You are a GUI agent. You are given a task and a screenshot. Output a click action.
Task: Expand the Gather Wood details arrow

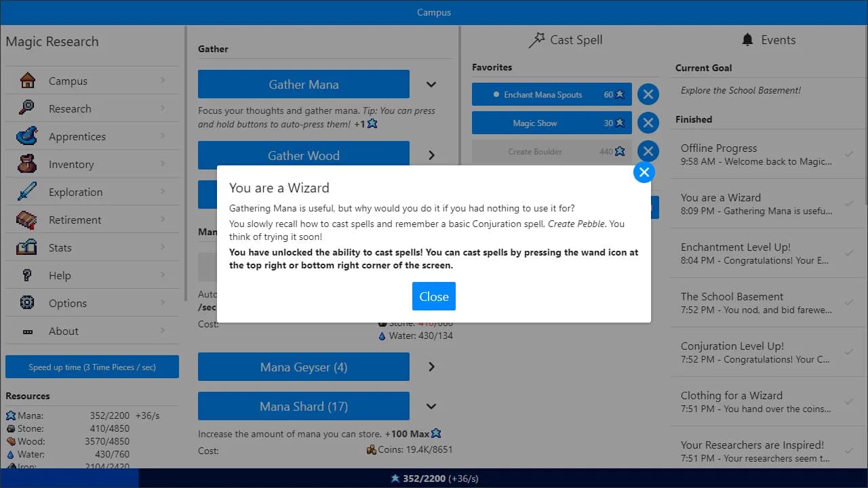pos(431,155)
